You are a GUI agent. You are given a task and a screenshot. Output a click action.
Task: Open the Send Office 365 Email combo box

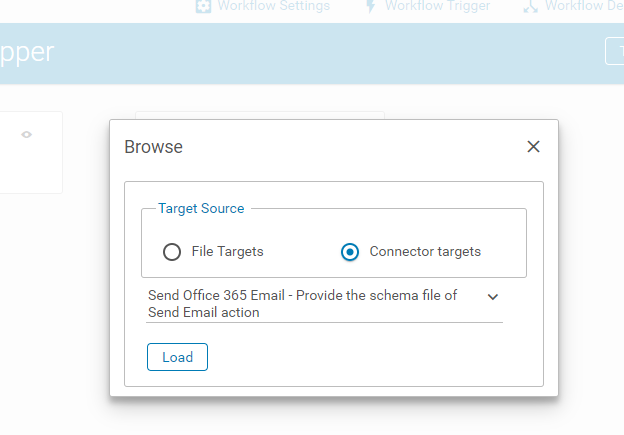(x=324, y=304)
